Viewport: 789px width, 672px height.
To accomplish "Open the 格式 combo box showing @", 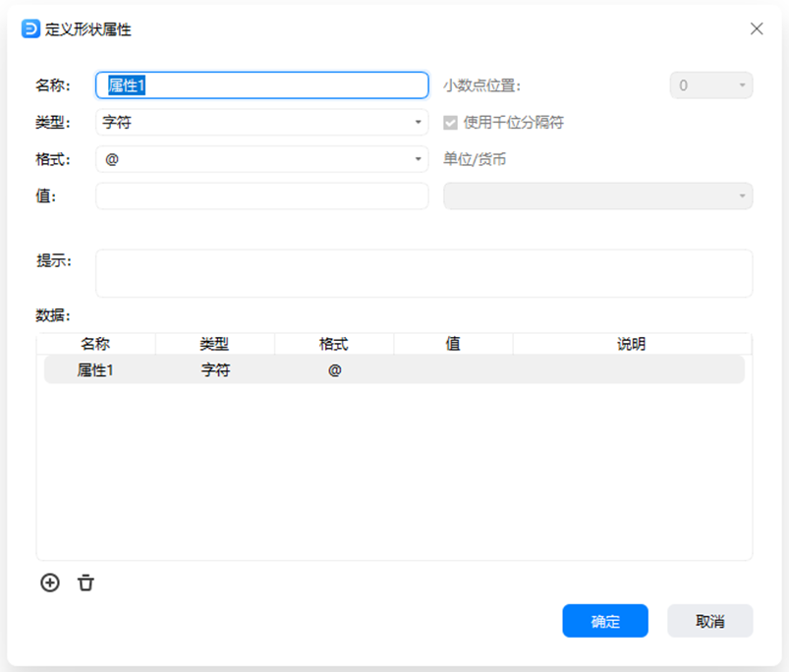I will (x=260, y=159).
